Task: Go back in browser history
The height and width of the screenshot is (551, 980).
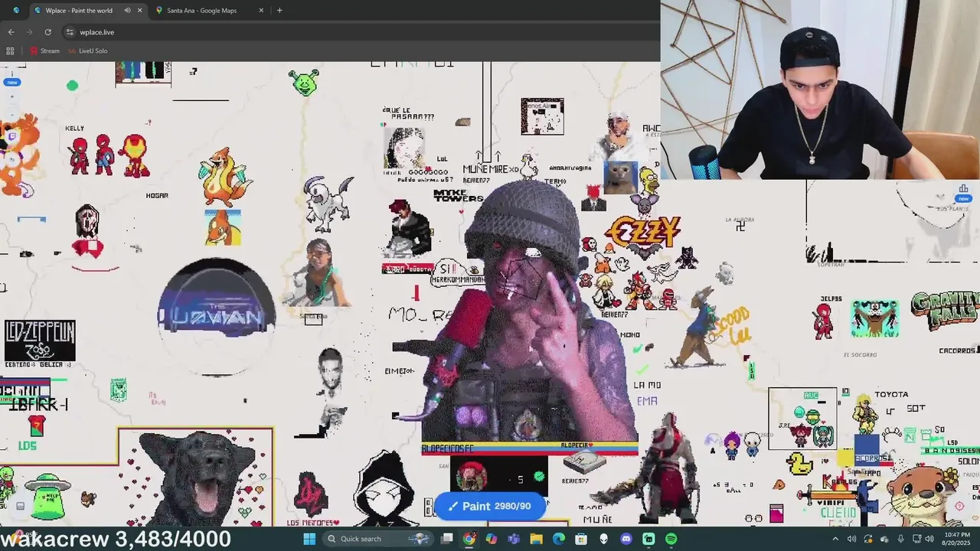Action: point(11,32)
